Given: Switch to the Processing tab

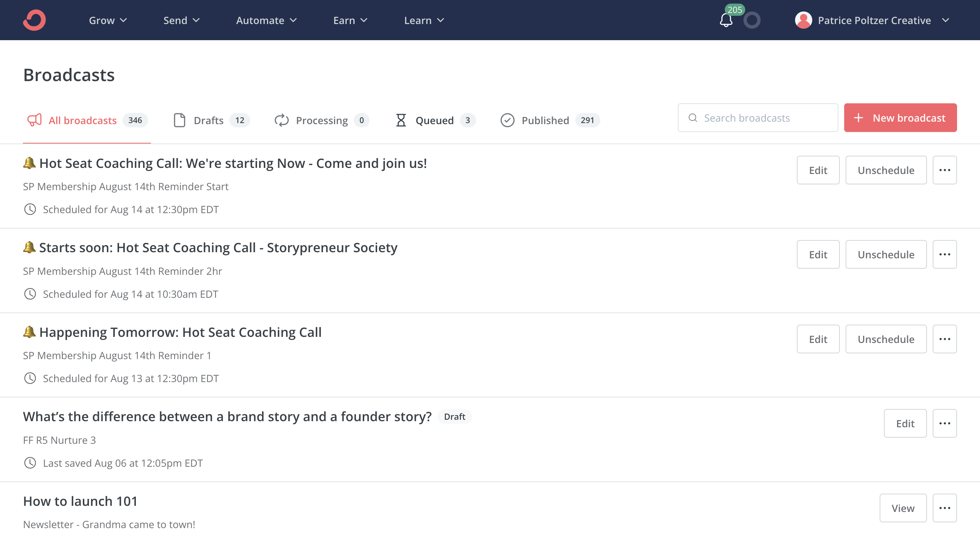Looking at the screenshot, I should click(x=322, y=120).
